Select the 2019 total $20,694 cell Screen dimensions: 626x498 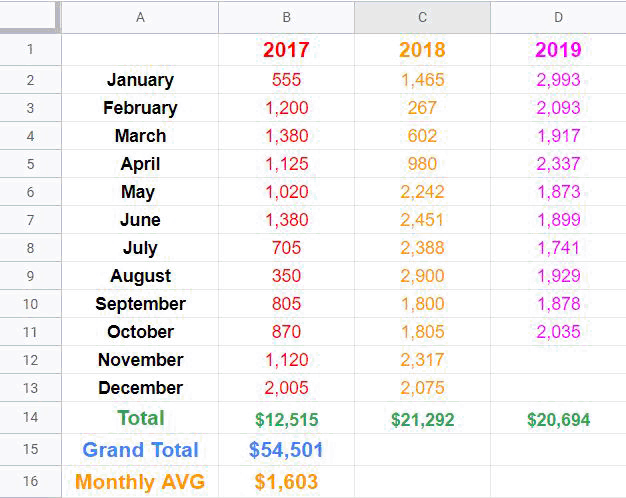[558, 420]
